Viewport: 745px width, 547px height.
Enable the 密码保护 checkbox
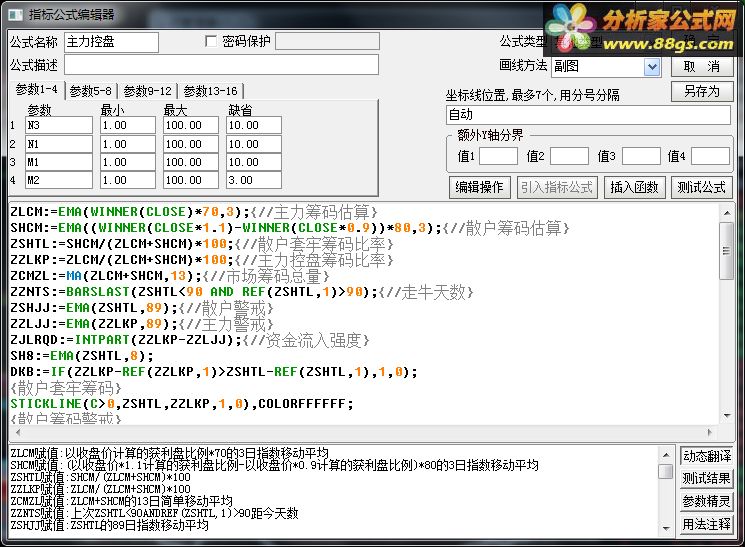pyautogui.click(x=210, y=41)
